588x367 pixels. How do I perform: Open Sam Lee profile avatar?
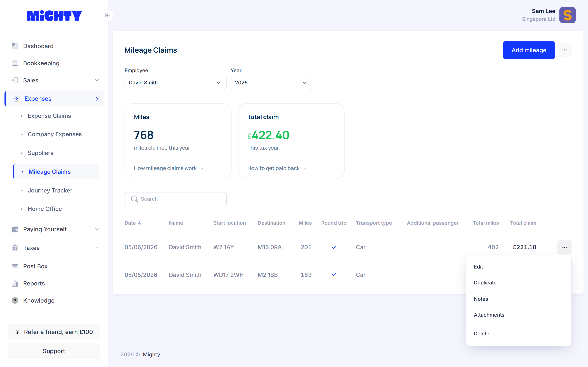[567, 15]
